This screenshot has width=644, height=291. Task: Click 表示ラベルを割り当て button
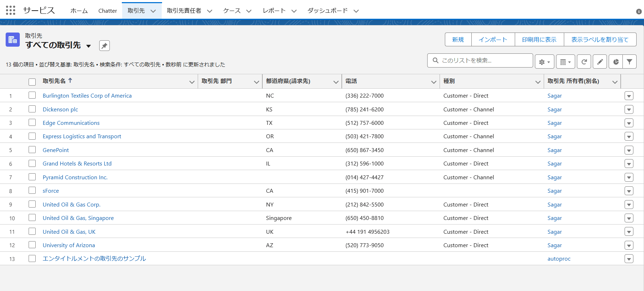coord(600,40)
